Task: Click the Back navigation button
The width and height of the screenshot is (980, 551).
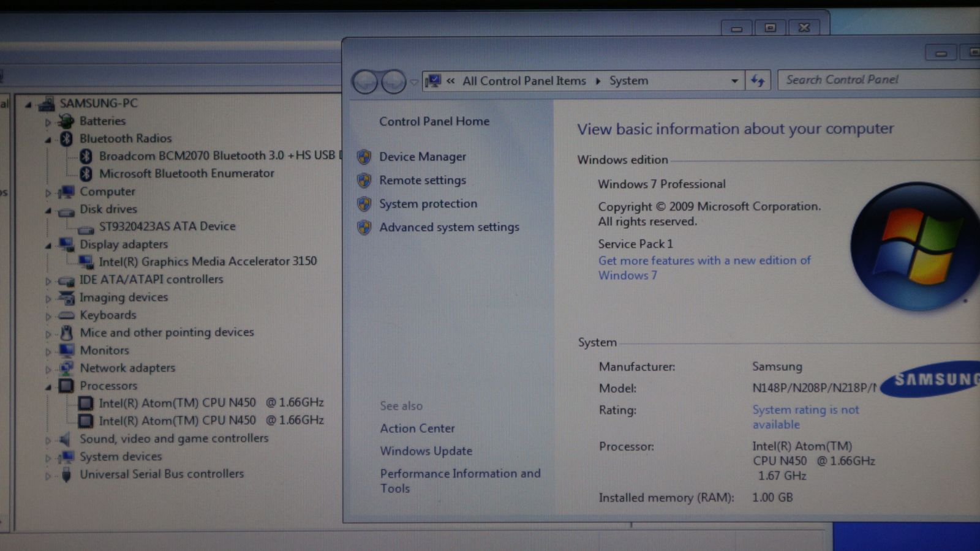Action: [x=365, y=81]
